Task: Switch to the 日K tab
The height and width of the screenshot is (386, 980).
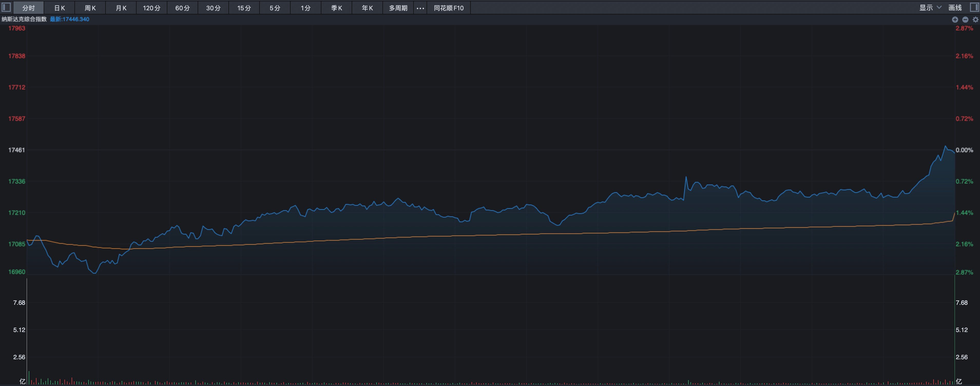Action: click(x=59, y=8)
